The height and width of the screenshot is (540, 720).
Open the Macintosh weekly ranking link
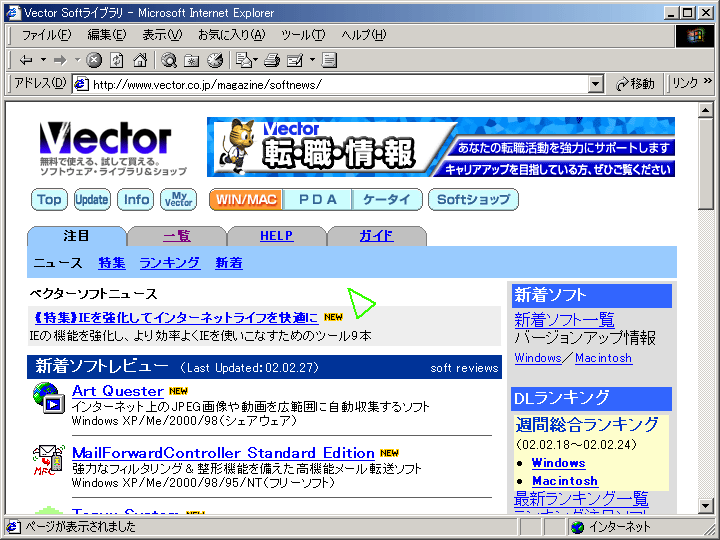[x=565, y=481]
